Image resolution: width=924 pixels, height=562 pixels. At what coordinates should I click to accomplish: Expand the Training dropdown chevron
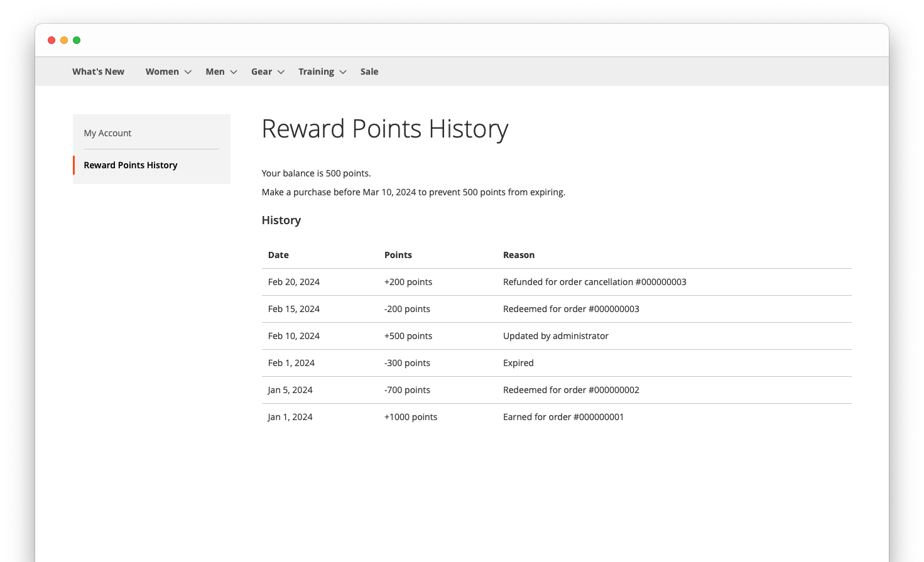(342, 72)
